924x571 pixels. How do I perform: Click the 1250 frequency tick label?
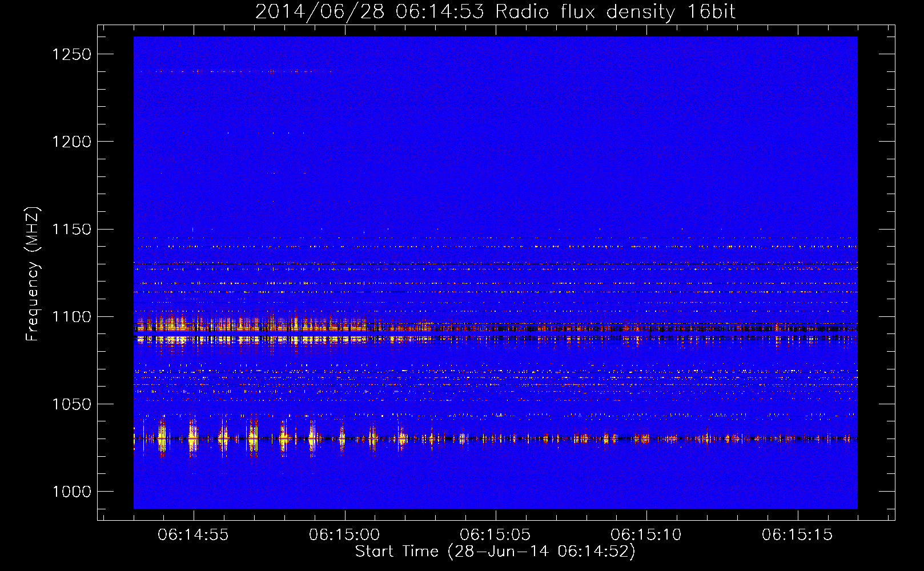[x=72, y=54]
